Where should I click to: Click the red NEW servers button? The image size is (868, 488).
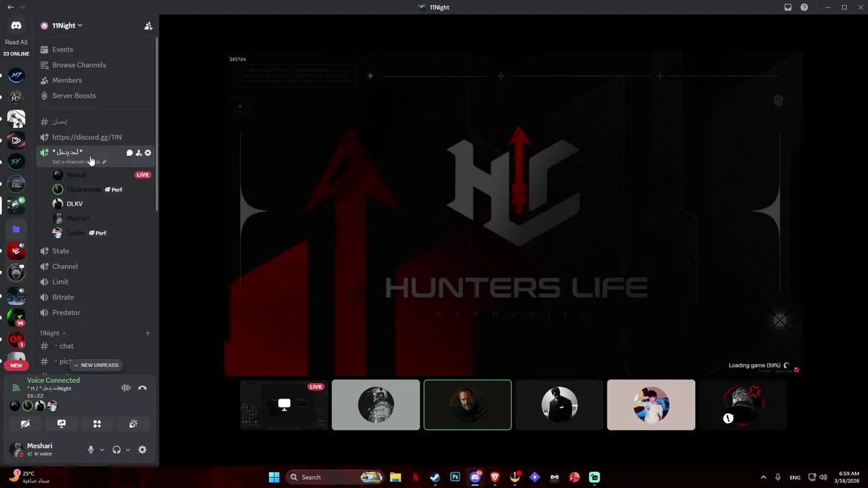pyautogui.click(x=16, y=365)
